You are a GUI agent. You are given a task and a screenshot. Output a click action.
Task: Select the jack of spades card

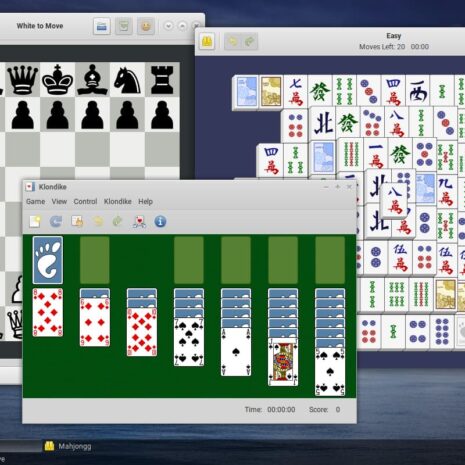click(x=283, y=362)
